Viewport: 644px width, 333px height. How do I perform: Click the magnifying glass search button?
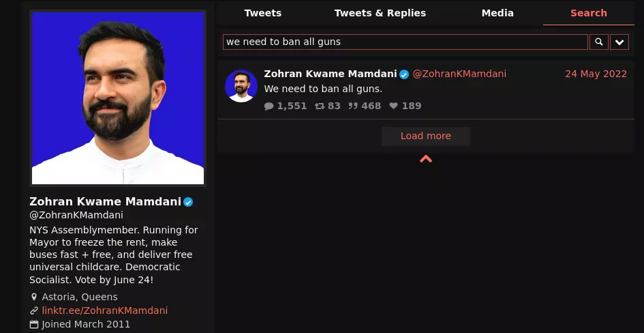pos(599,42)
